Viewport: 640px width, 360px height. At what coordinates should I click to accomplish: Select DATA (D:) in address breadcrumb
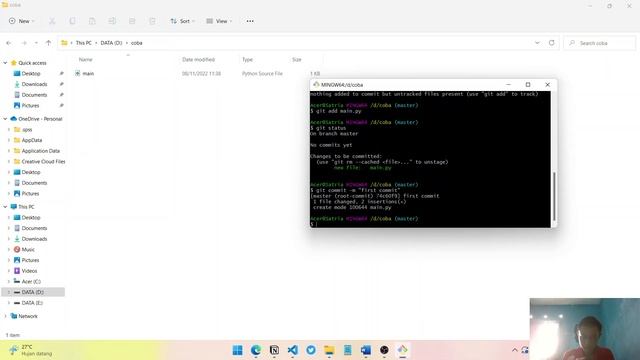tap(111, 43)
